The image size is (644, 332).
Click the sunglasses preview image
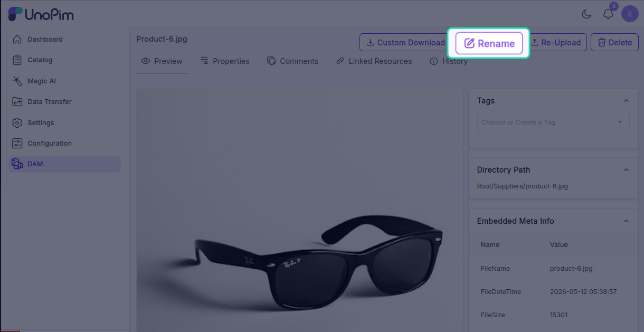point(299,210)
